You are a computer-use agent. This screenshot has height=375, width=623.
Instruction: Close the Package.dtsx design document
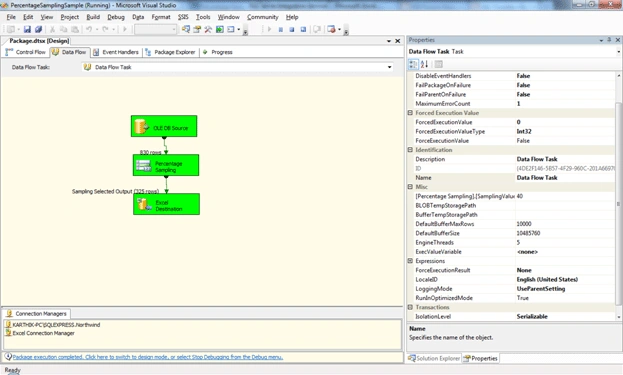coord(397,41)
